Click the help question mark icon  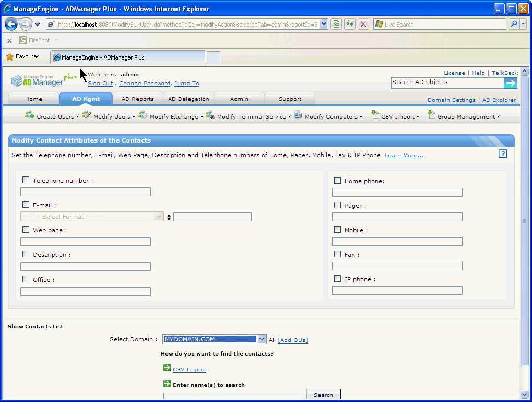click(x=503, y=153)
